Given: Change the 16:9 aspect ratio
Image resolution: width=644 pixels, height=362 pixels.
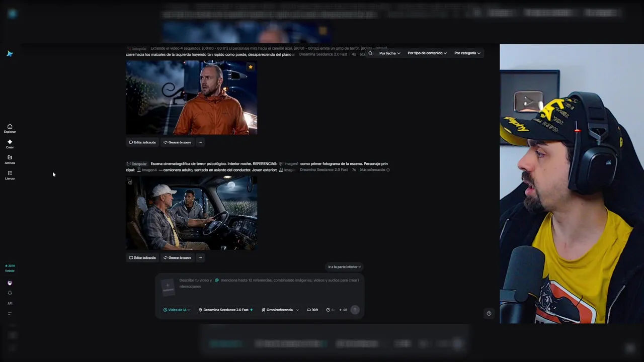Looking at the screenshot, I should 312,310.
